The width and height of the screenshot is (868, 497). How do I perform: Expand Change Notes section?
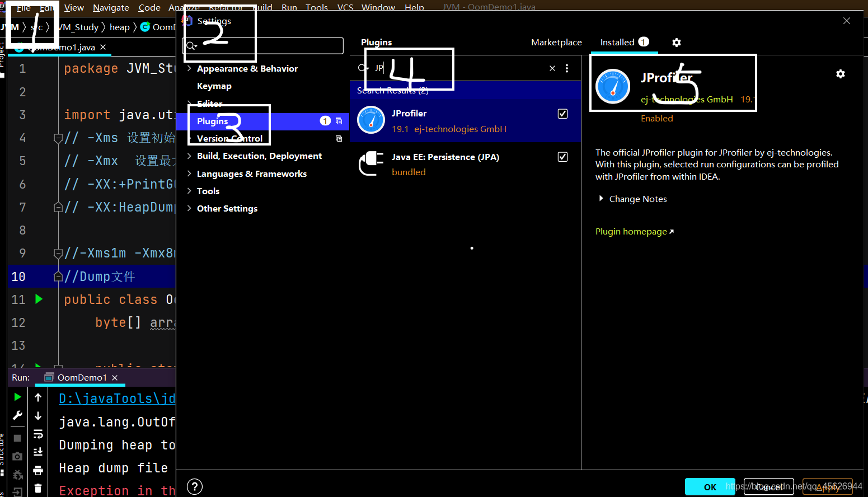point(601,199)
